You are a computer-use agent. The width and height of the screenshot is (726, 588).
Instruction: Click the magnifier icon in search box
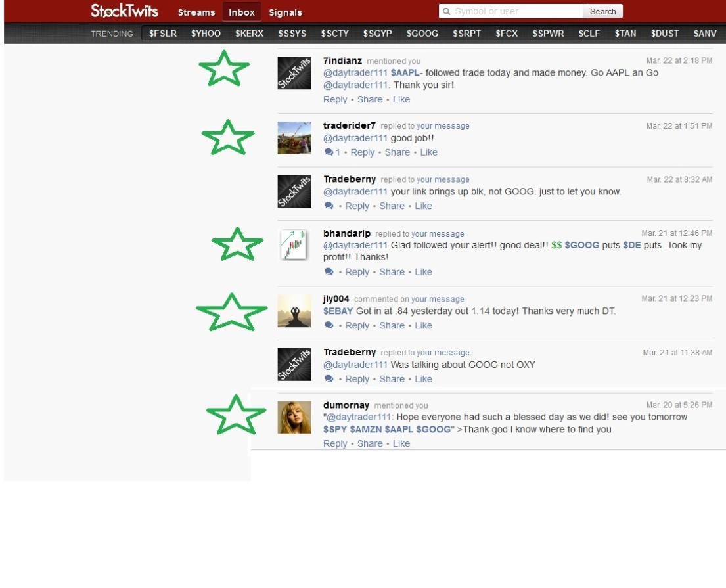pos(447,11)
